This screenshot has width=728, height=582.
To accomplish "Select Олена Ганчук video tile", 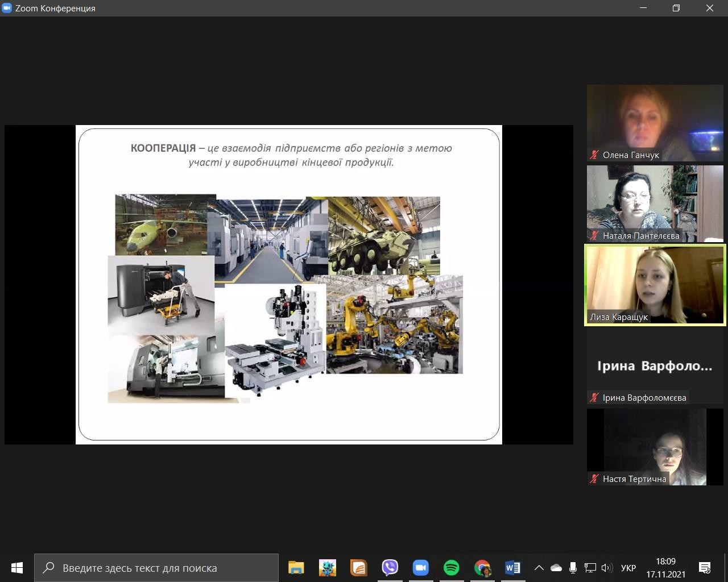I will point(655,123).
